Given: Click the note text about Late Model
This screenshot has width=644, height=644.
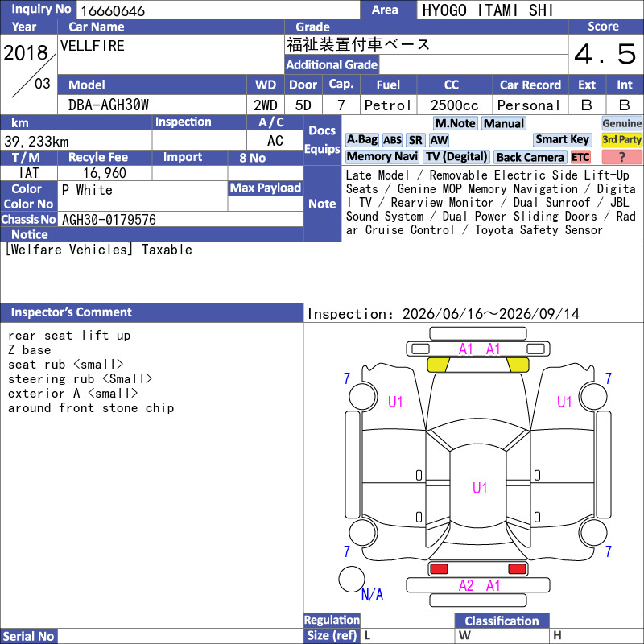Looking at the screenshot, I should point(491,203).
